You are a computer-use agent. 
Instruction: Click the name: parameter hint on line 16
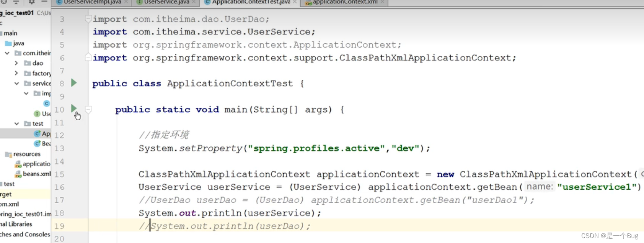coord(540,187)
